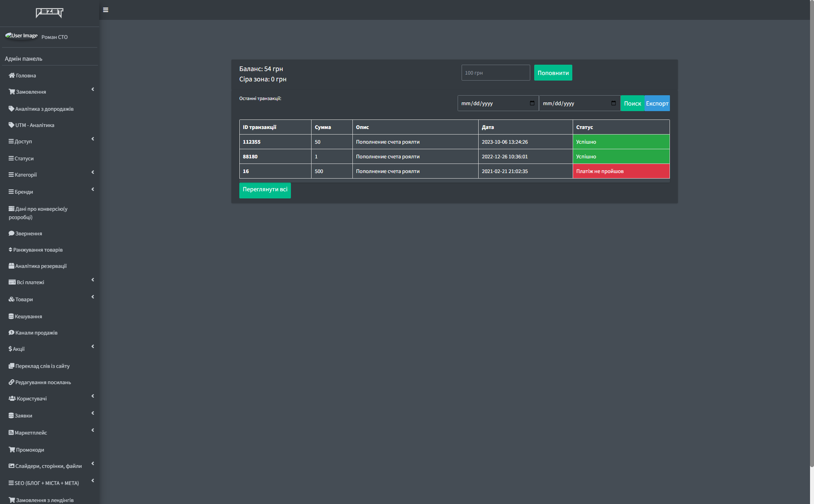Viewport: 814px width, 504px height.
Task: Click the box icon for Аналітика резервації
Action: tap(12, 266)
